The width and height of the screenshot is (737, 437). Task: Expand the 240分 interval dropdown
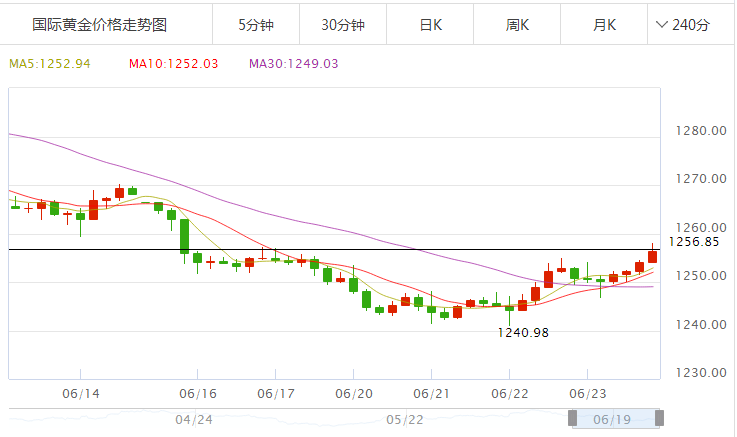[x=690, y=25]
